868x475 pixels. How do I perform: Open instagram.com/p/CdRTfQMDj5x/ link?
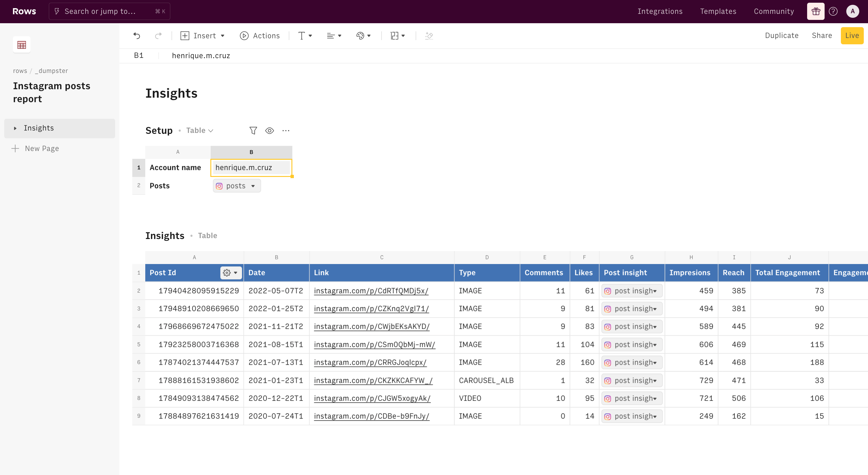click(371, 291)
